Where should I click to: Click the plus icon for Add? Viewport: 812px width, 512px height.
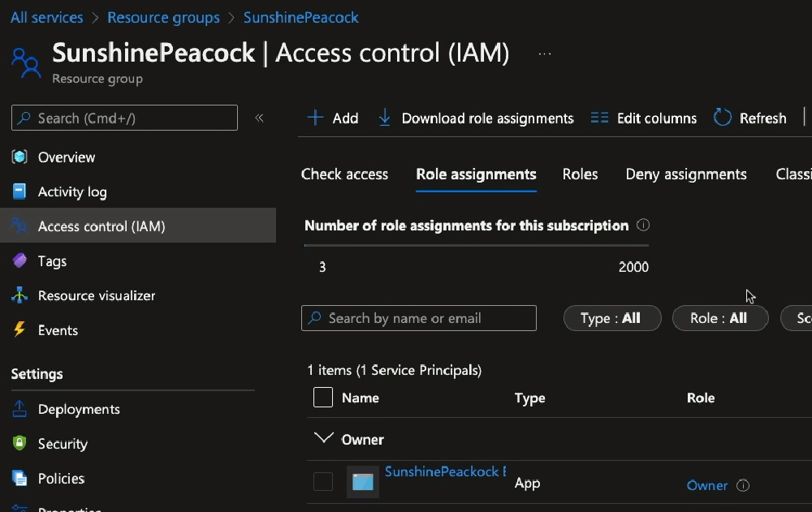315,118
